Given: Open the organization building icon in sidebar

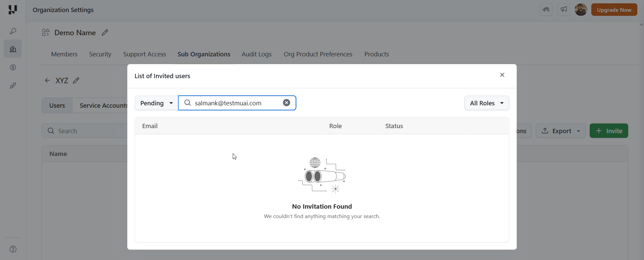Looking at the screenshot, I should (x=13, y=49).
